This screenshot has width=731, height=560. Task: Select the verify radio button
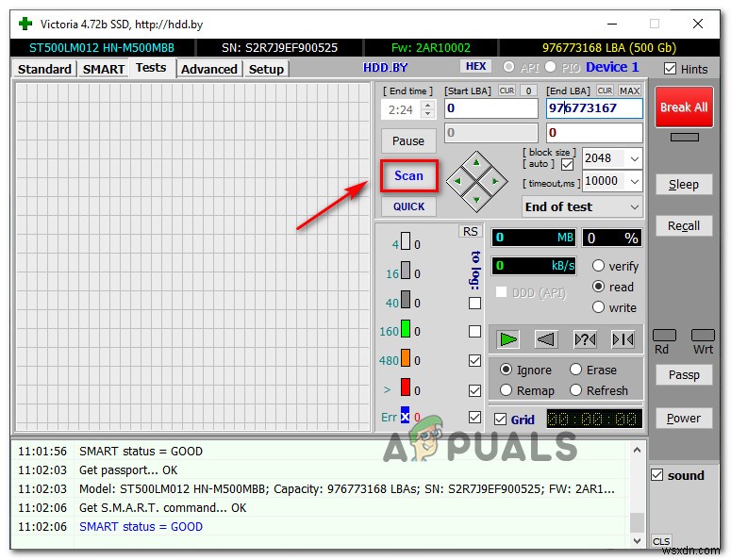pos(598,266)
